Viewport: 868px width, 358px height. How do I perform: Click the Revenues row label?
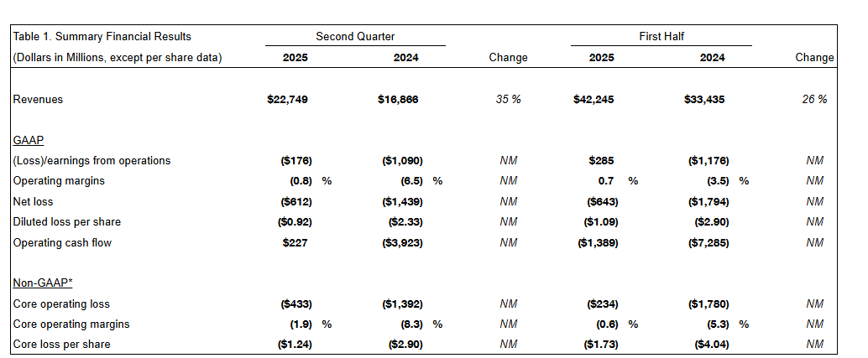coord(38,99)
